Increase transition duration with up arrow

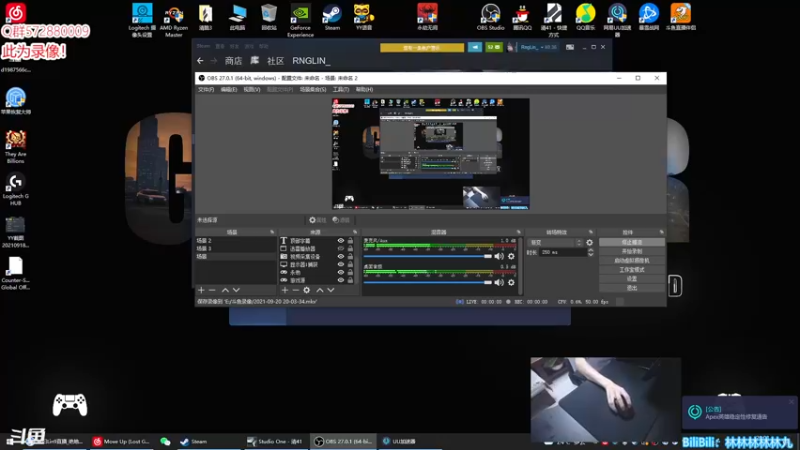pos(591,250)
